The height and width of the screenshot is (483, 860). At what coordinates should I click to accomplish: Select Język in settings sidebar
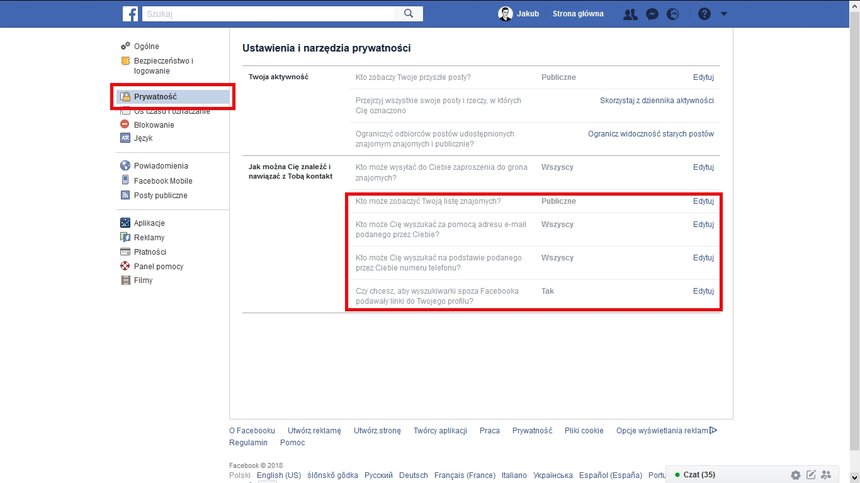pos(143,138)
